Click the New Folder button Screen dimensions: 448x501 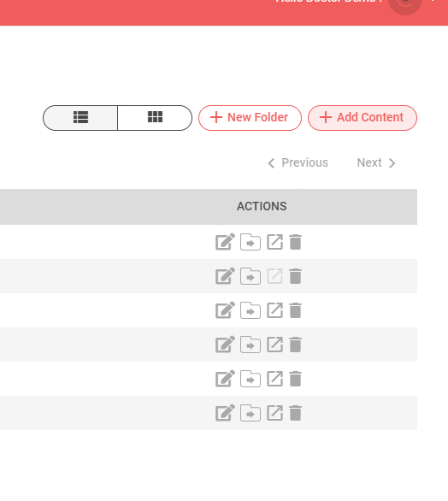pos(250,118)
